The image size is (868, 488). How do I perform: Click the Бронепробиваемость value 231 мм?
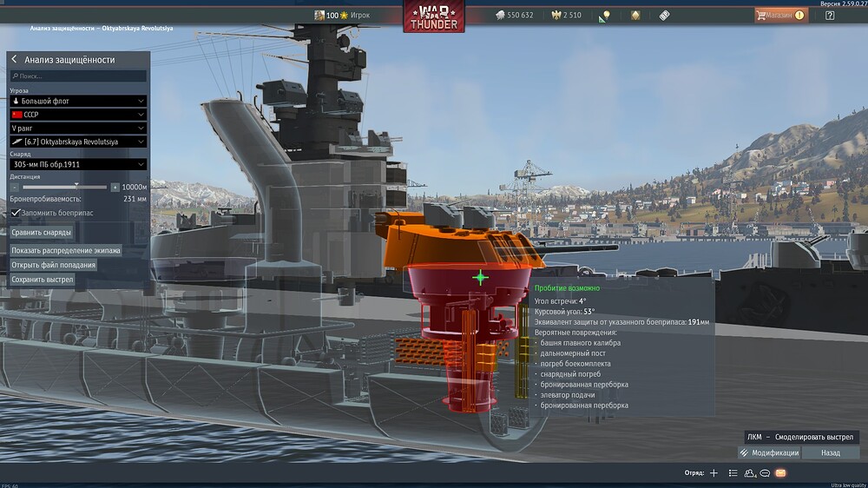pos(135,198)
